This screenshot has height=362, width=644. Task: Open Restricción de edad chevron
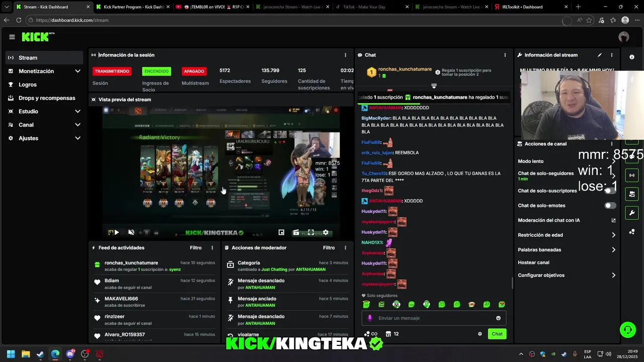[x=613, y=235]
